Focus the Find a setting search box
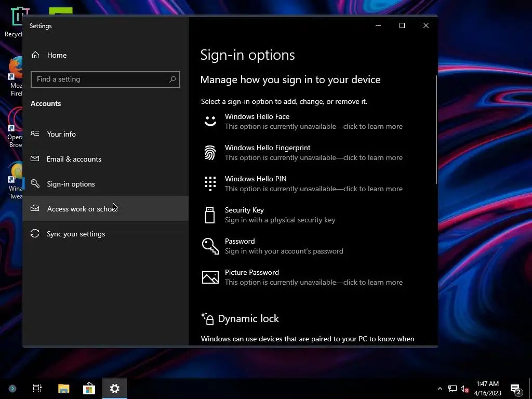532x399 pixels. click(x=105, y=79)
